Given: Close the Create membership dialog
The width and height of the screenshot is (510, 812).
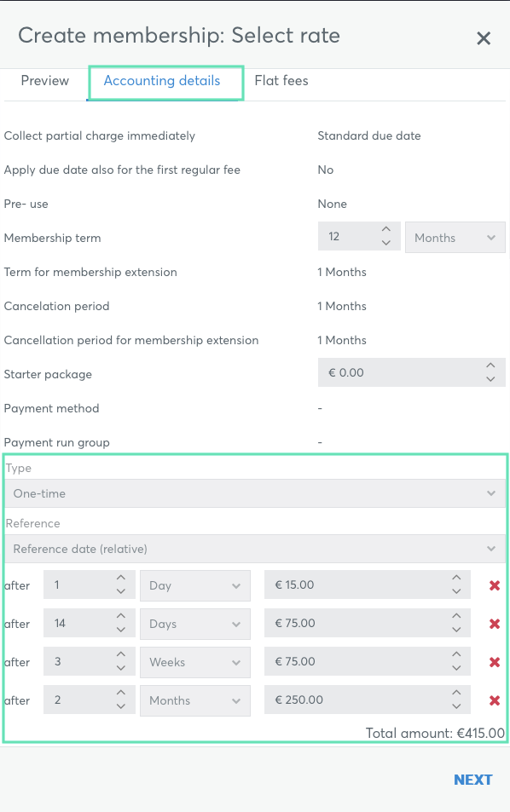Looking at the screenshot, I should pyautogui.click(x=484, y=37).
